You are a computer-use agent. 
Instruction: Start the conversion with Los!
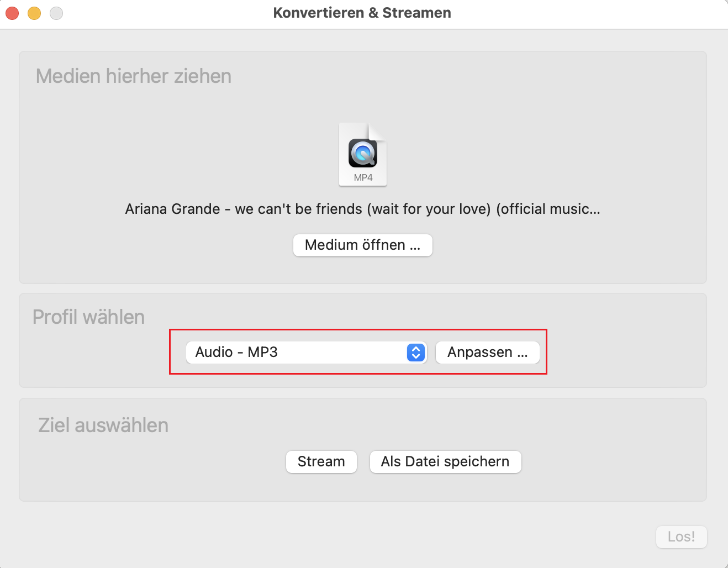tap(681, 537)
